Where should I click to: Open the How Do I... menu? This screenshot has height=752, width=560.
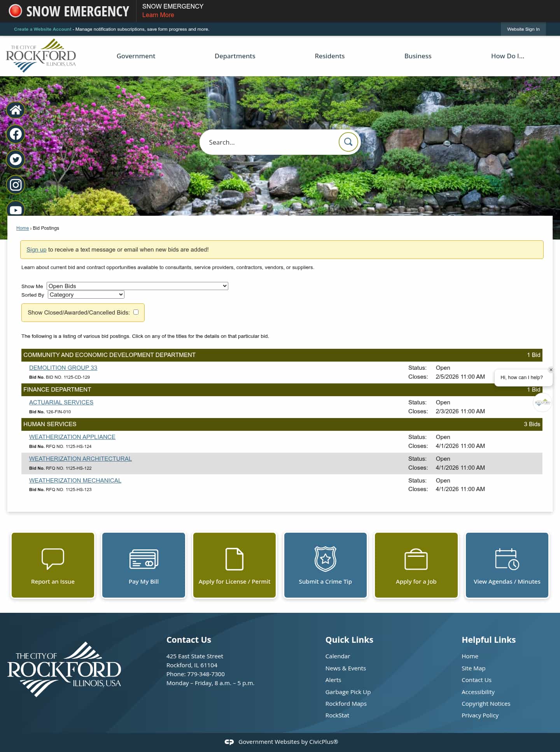pos(507,56)
